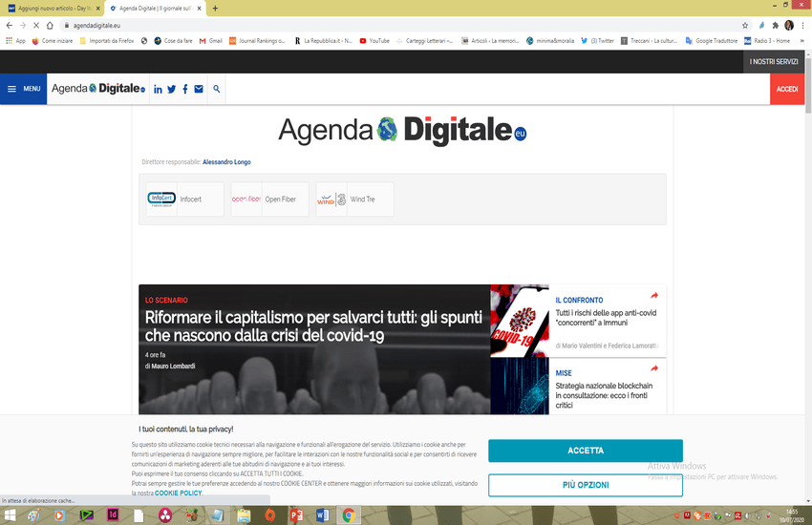Focus the address bar showing agendadigitale.eu
The image size is (812, 525).
pos(404,26)
